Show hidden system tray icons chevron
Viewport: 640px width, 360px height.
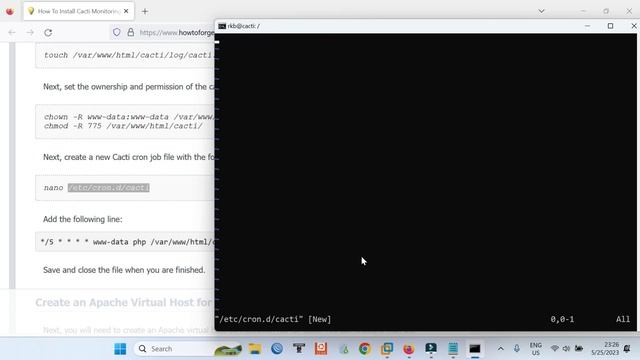(501, 349)
